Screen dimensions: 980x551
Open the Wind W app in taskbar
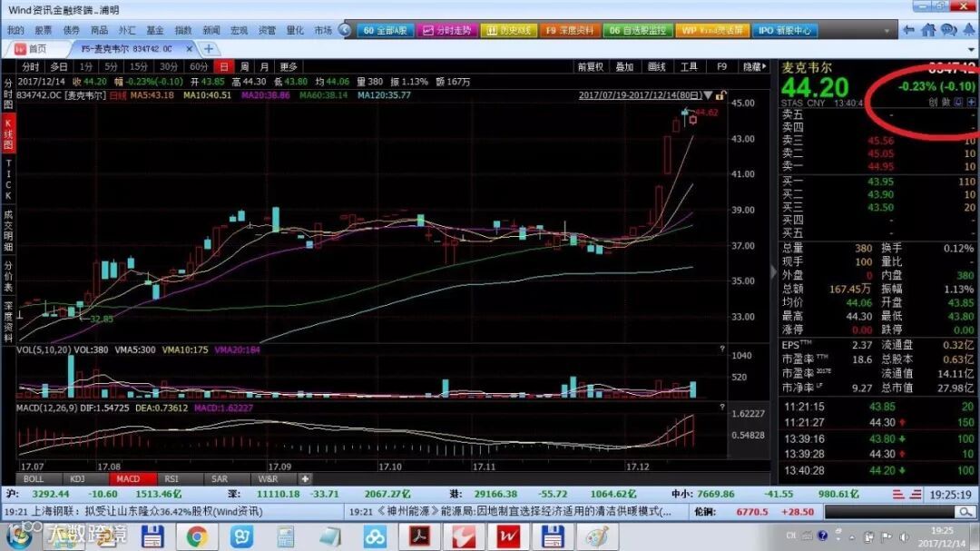click(508, 537)
